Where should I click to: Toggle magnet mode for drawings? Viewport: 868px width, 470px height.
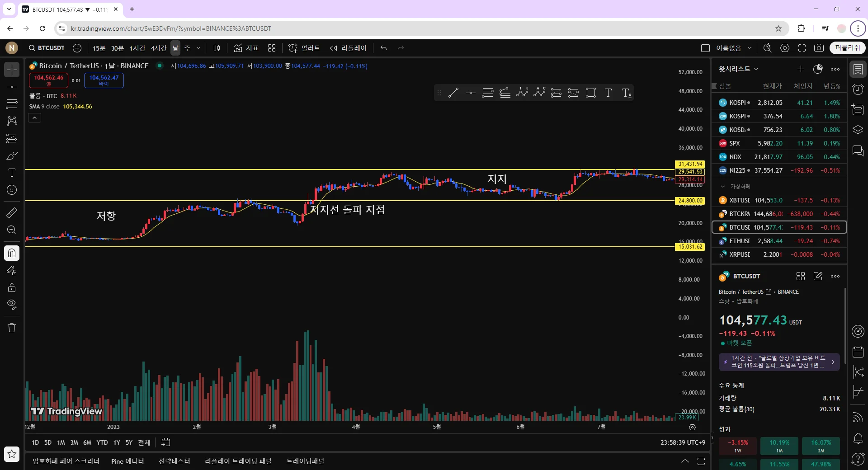click(12, 253)
